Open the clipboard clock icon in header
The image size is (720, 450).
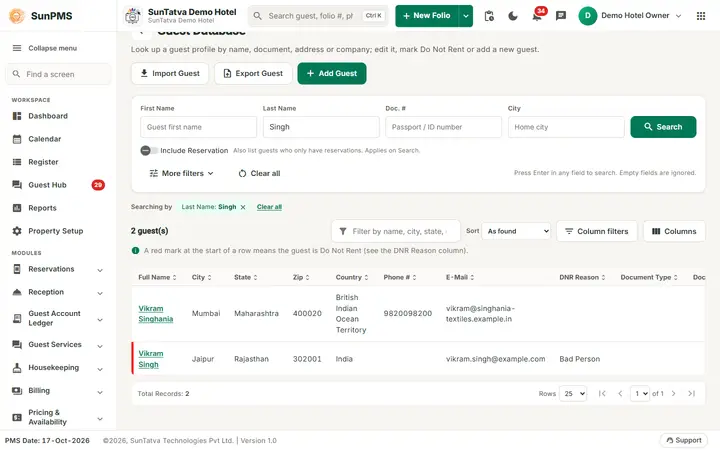coord(489,16)
